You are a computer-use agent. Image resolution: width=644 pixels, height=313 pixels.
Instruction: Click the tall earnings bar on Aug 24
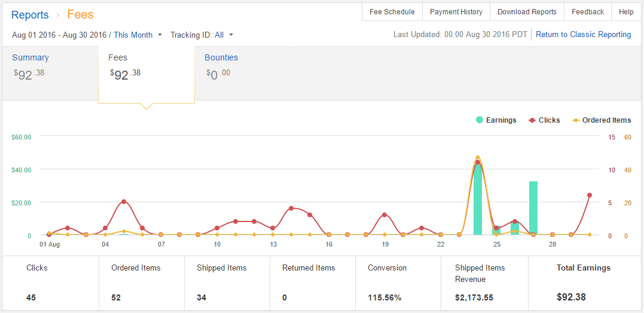478,200
